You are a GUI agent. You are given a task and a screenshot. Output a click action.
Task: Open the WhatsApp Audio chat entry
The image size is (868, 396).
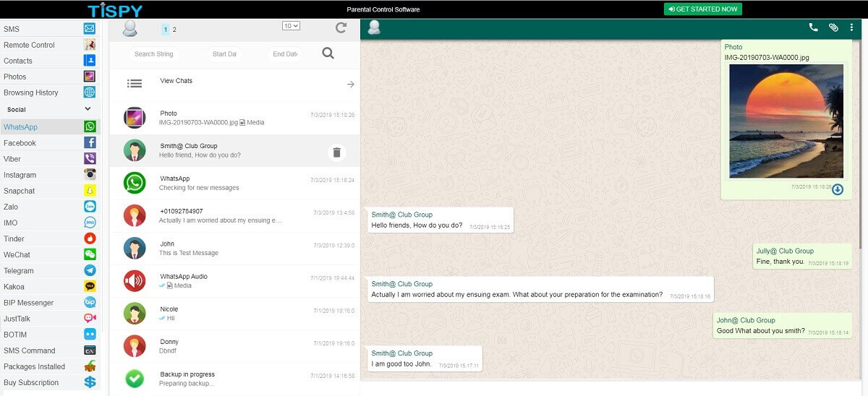pyautogui.click(x=234, y=281)
